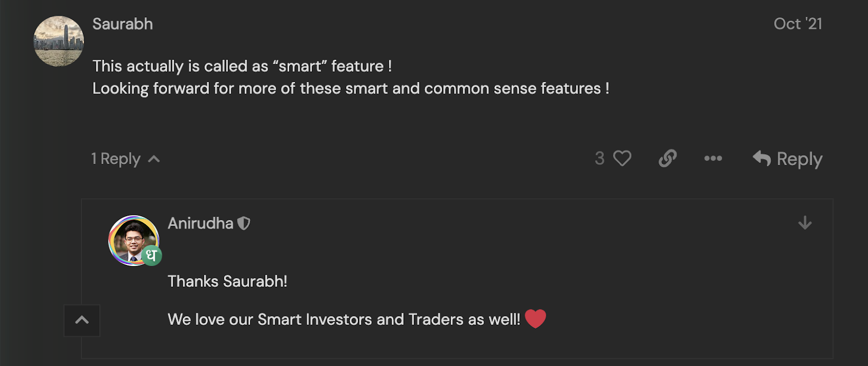Click the "Thanks Saurabh!" reply text
This screenshot has height=366, width=868.
click(227, 281)
